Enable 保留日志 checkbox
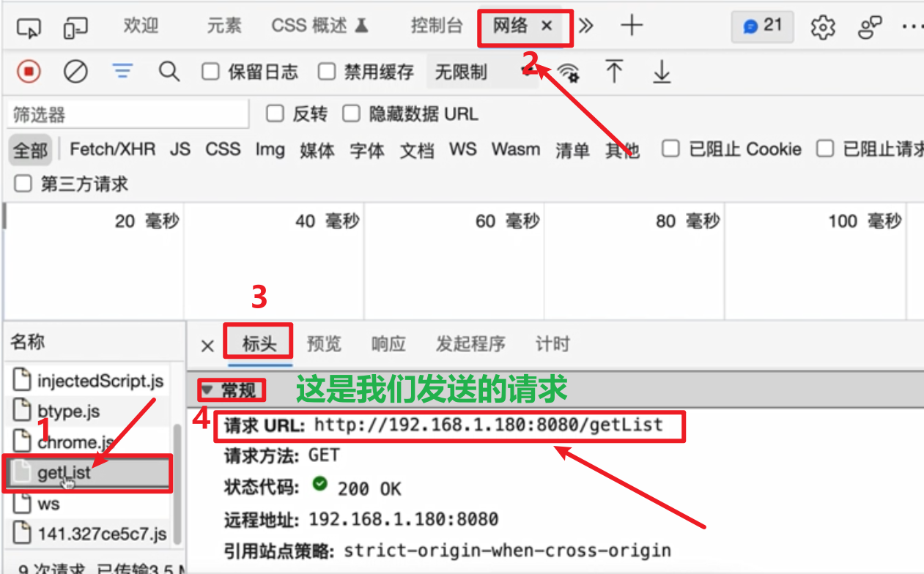 tap(211, 72)
